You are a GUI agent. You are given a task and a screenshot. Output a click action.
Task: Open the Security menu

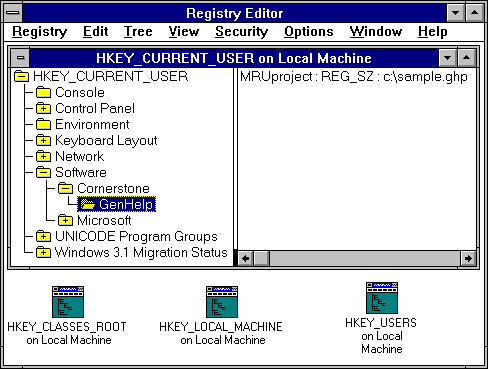241,32
